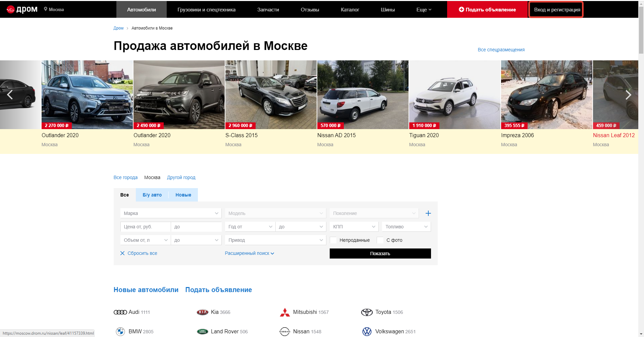Open the Топливо dropdown

(406, 227)
